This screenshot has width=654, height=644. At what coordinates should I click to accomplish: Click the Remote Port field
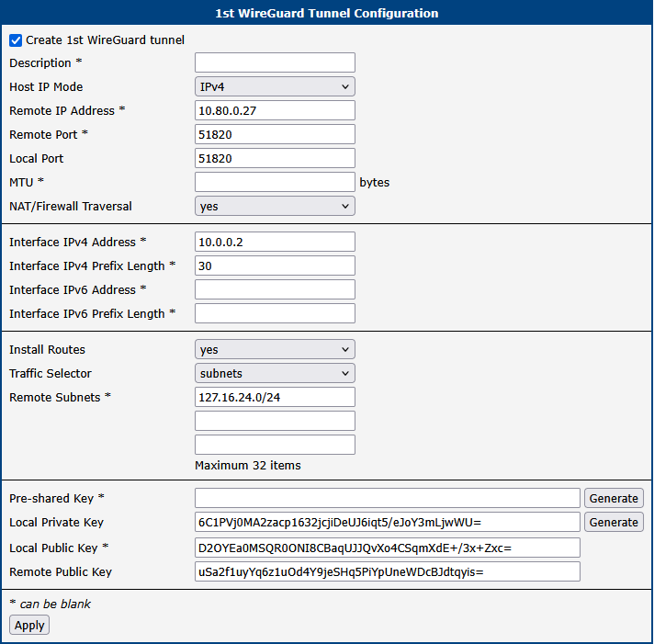275,134
